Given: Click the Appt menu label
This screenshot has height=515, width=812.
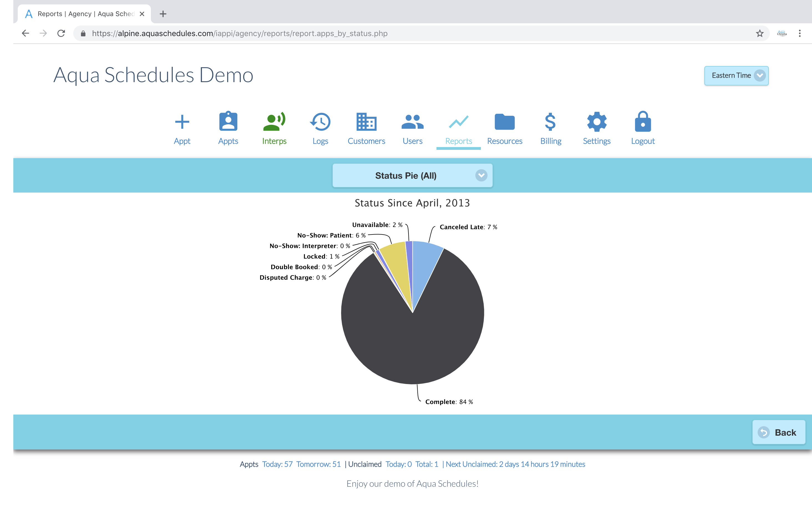Looking at the screenshot, I should pos(182,141).
